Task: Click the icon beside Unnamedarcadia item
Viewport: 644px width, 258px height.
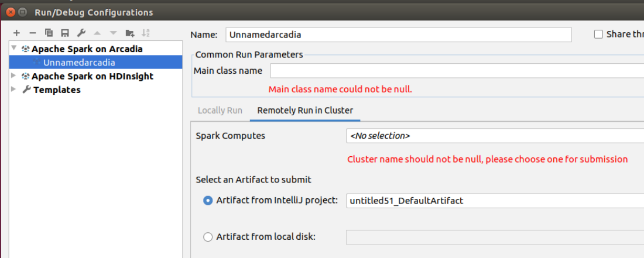Action: (37, 63)
